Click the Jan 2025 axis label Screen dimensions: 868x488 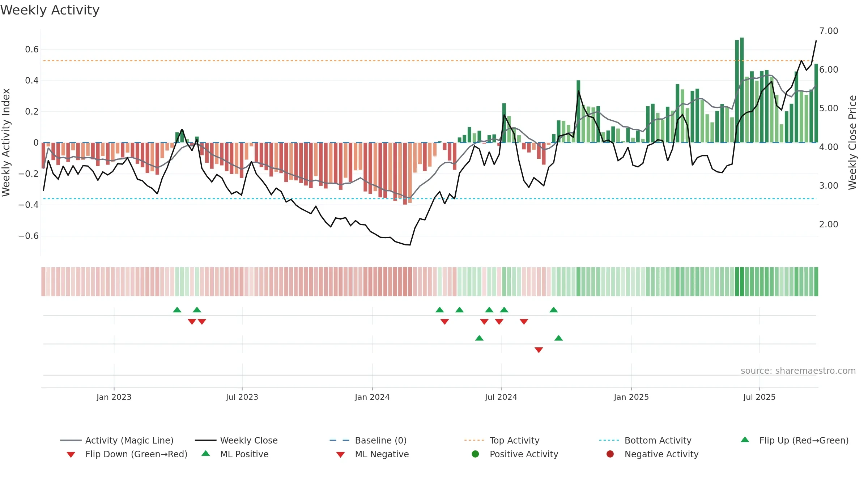[x=631, y=397]
